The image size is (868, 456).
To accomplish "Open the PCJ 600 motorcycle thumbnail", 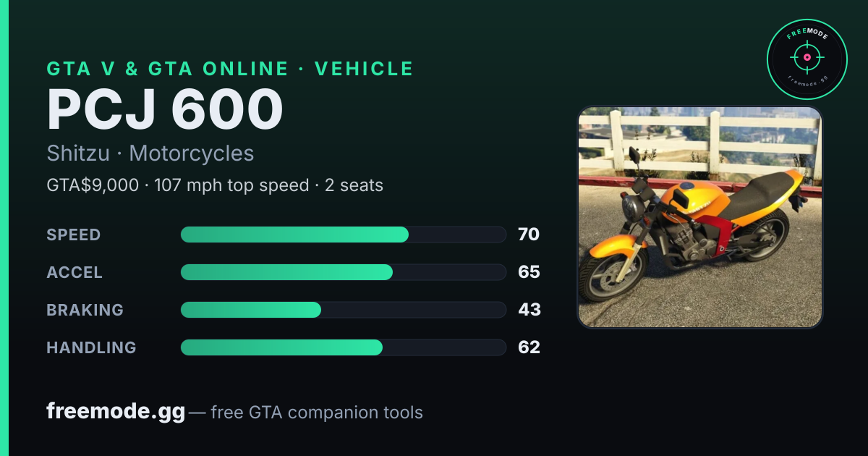I will [700, 217].
